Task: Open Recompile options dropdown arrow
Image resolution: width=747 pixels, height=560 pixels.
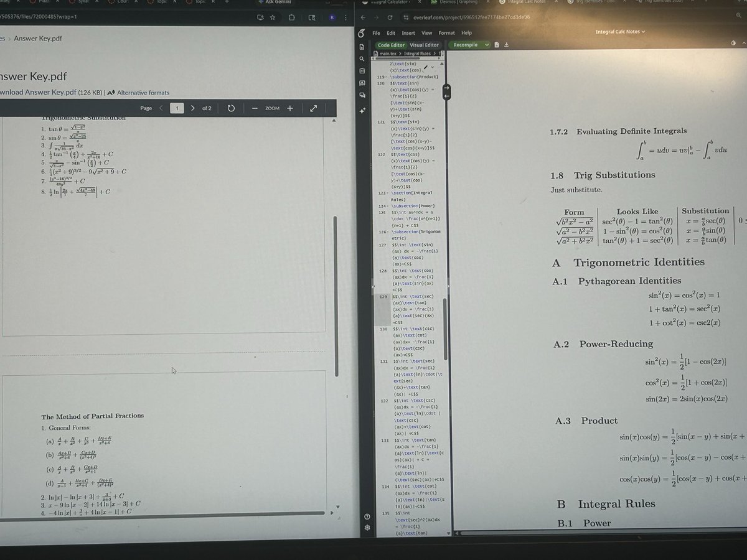Action: coord(487,45)
